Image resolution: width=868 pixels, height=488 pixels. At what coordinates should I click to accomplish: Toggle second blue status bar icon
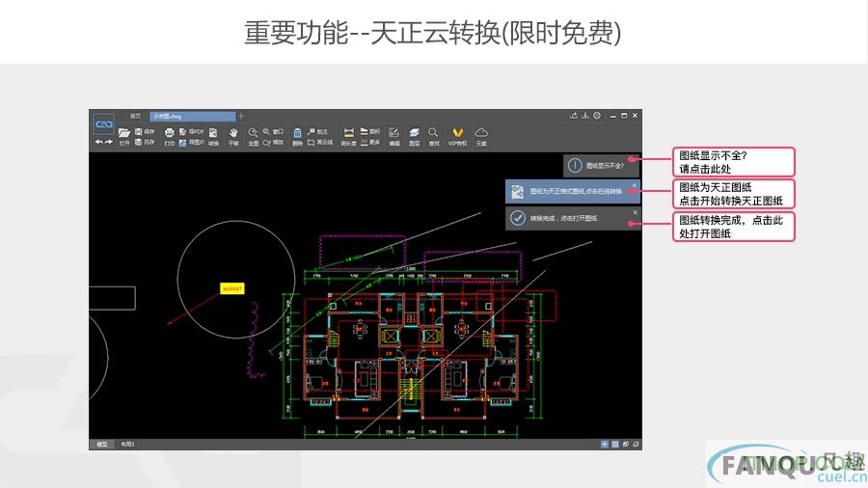[615, 445]
